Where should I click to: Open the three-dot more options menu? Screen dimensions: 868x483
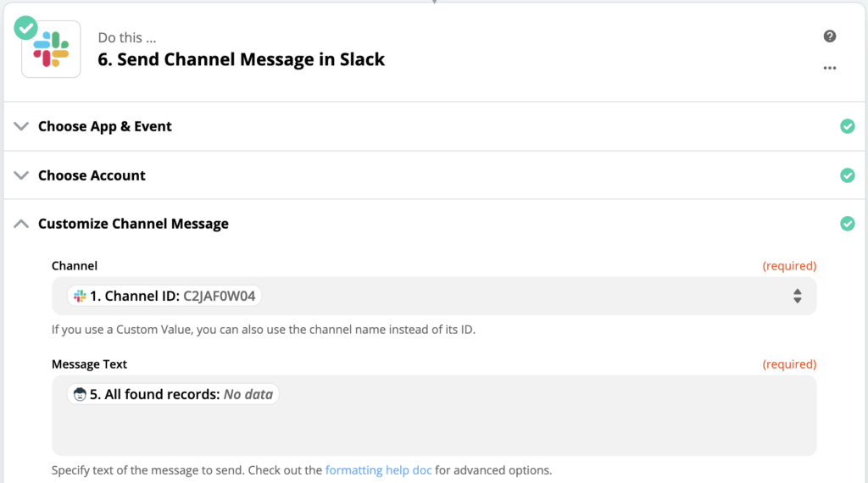click(829, 68)
